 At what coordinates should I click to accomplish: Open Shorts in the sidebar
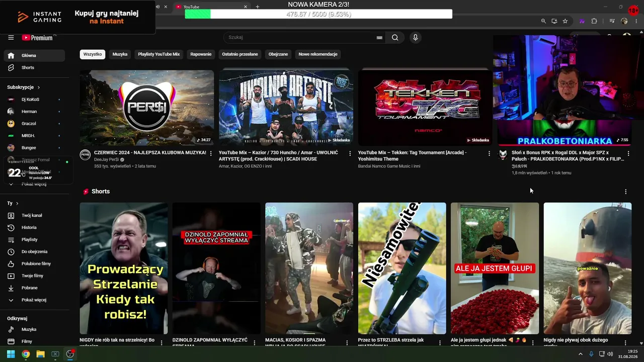coord(34,67)
